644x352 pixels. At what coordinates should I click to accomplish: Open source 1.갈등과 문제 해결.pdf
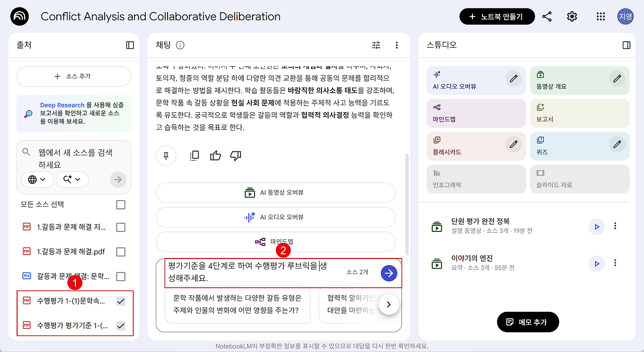click(71, 251)
